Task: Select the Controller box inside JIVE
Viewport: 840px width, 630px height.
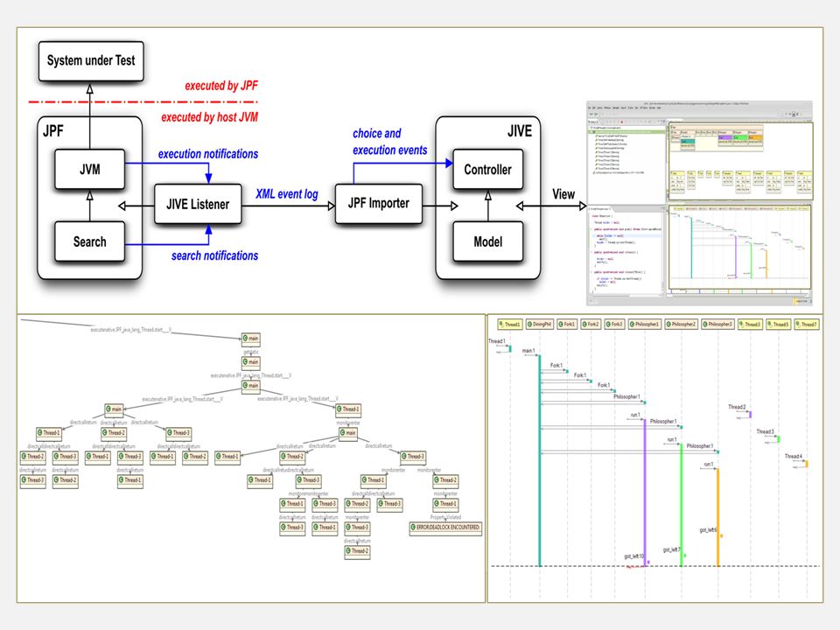Action: [487, 169]
